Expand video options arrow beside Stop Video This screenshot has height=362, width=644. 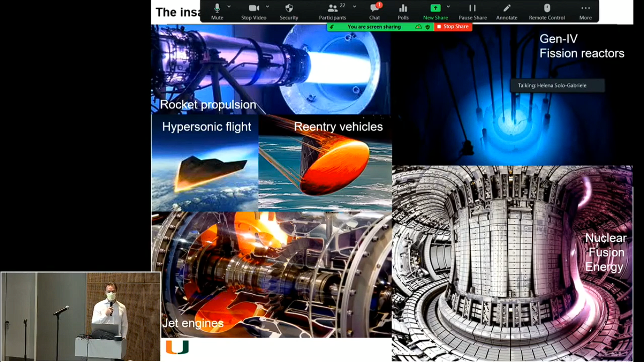(267, 7)
